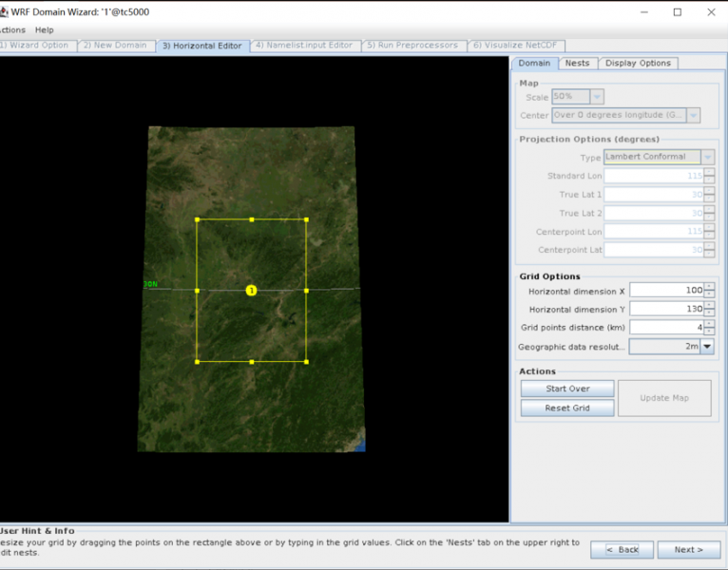Open the Display Options tab
Screen dimensions: 728x570
638,64
